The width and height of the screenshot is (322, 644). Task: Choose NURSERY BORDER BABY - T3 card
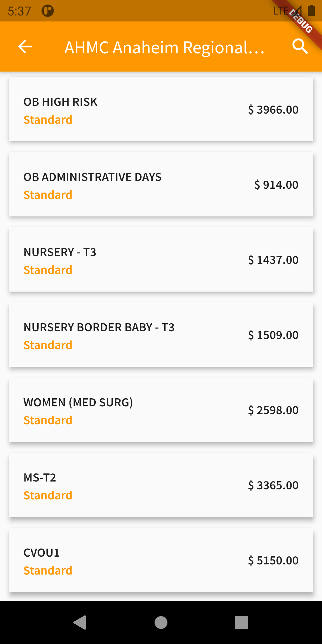(161, 335)
